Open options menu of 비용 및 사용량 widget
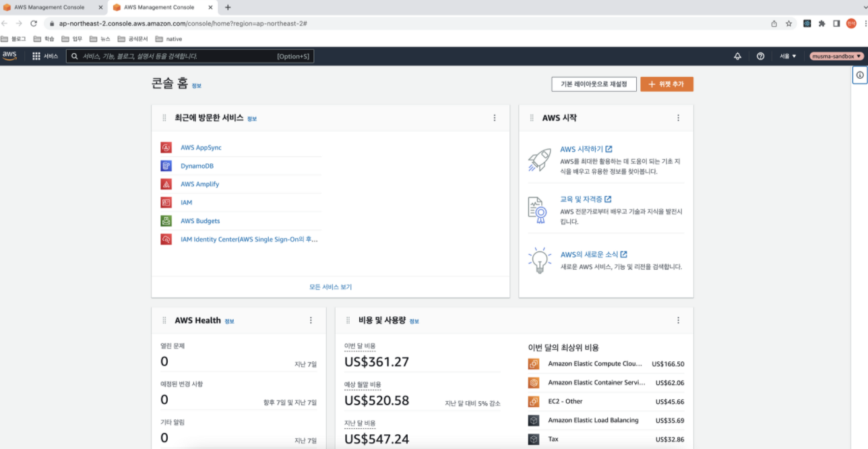Viewport: 868px width, 449px height. coord(679,320)
